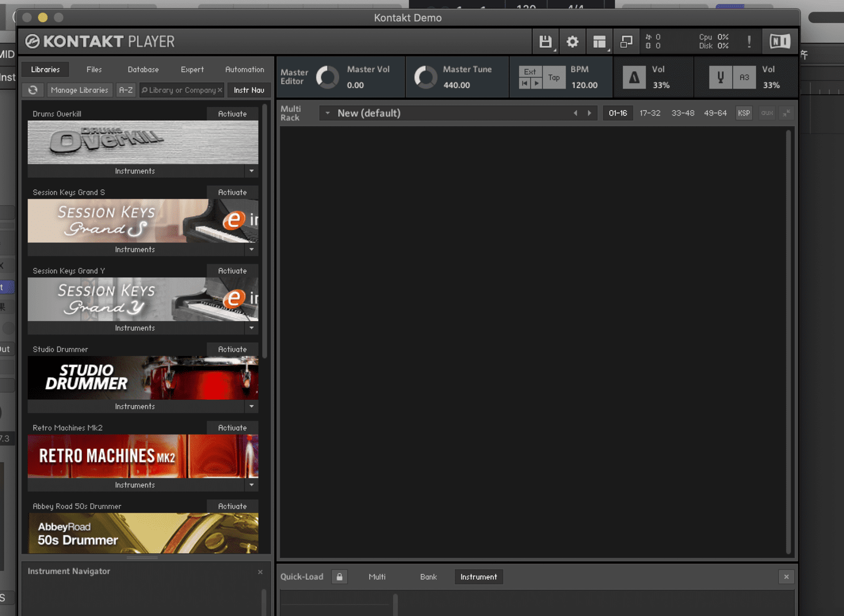Toggle the tuning fork reference tone
This screenshot has width=844, height=616.
[x=720, y=78]
